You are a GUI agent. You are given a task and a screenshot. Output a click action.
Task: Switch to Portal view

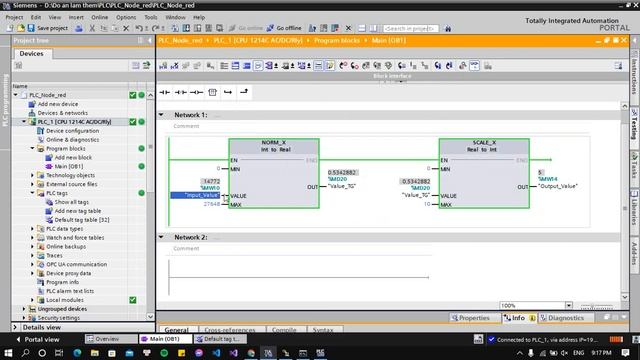coord(38,339)
